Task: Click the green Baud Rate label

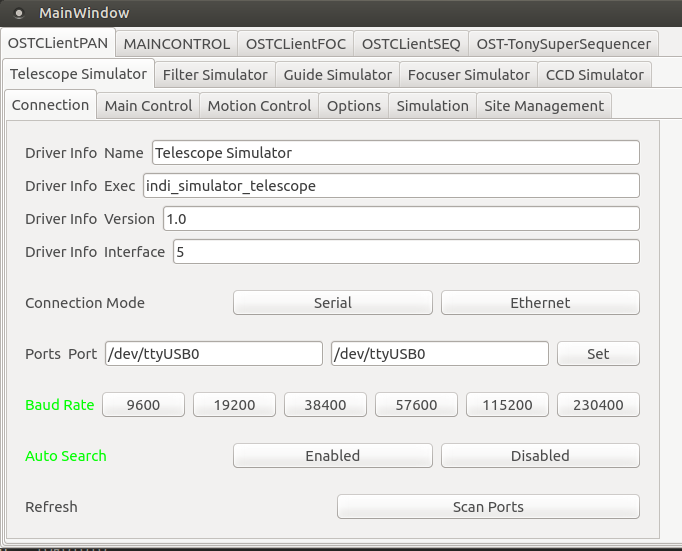Action: [x=60, y=405]
